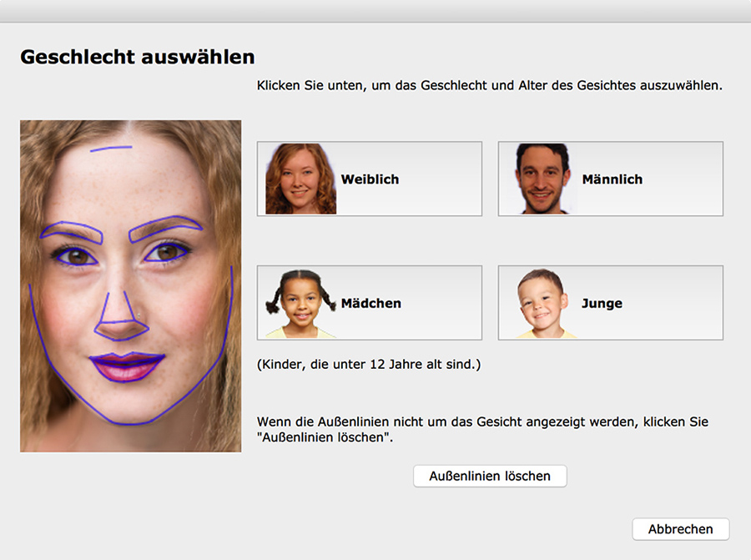This screenshot has width=751, height=560.
Task: Select the Weiblich gender option
Action: click(370, 179)
